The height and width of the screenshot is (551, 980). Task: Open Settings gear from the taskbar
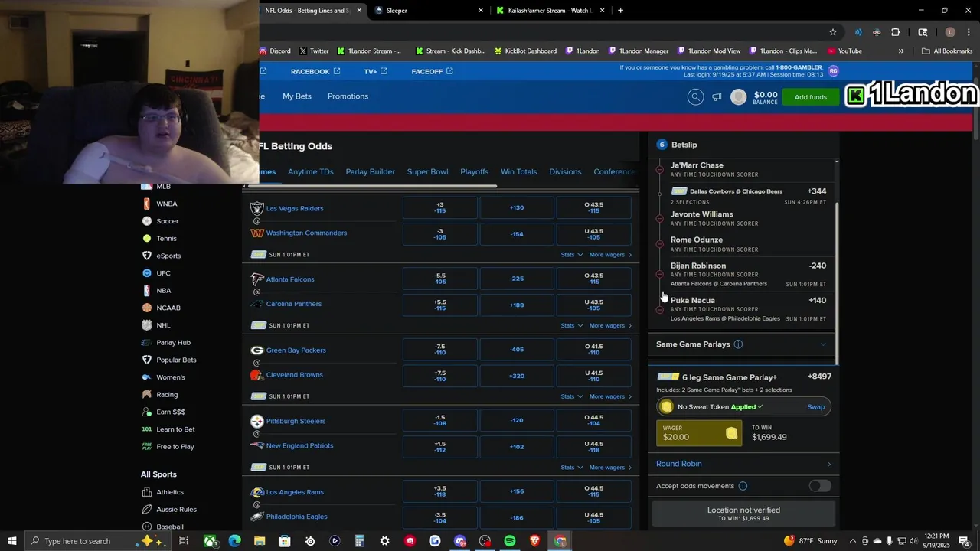384,541
